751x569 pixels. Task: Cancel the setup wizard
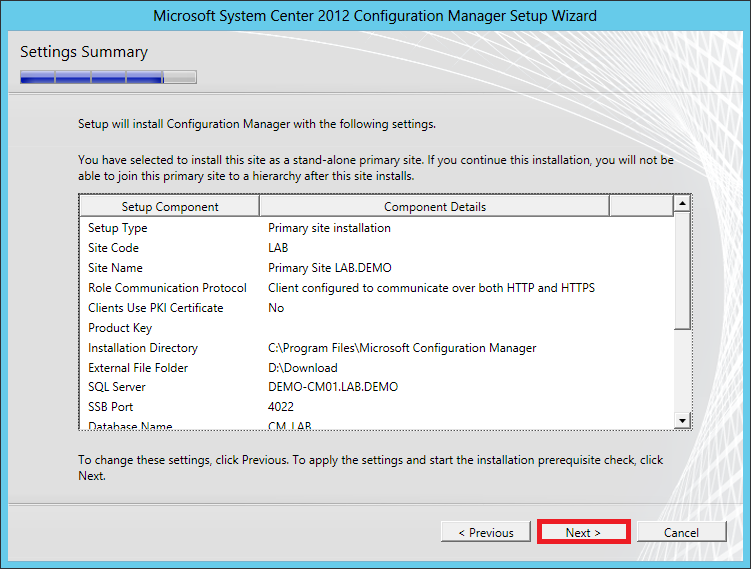[x=681, y=532]
